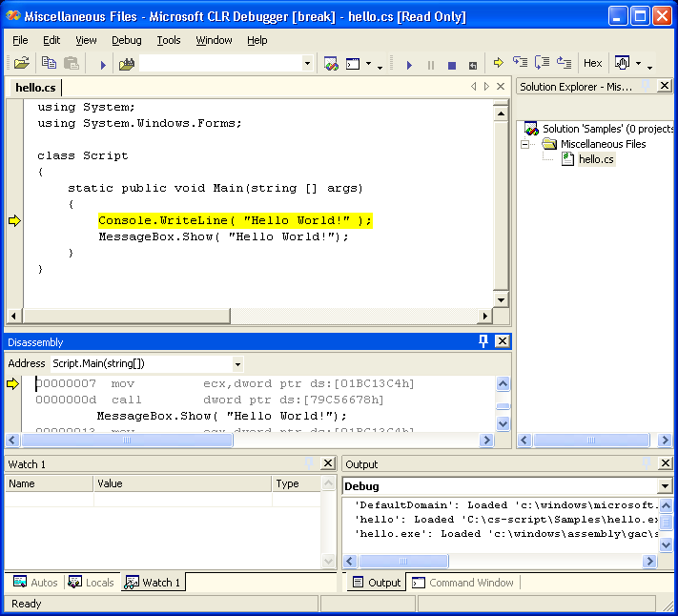The width and height of the screenshot is (678, 616).
Task: Click the Step Into icon
Action: (520, 63)
